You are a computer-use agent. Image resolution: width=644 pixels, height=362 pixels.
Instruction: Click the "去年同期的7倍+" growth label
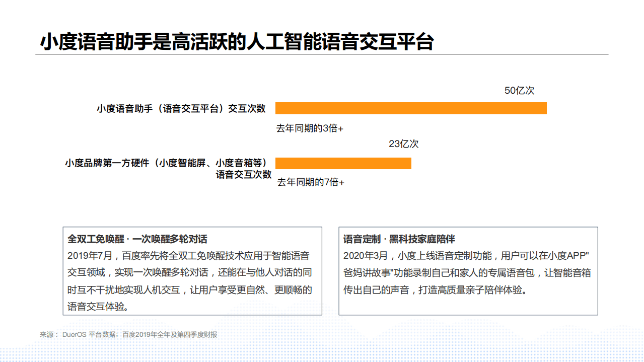click(x=311, y=181)
